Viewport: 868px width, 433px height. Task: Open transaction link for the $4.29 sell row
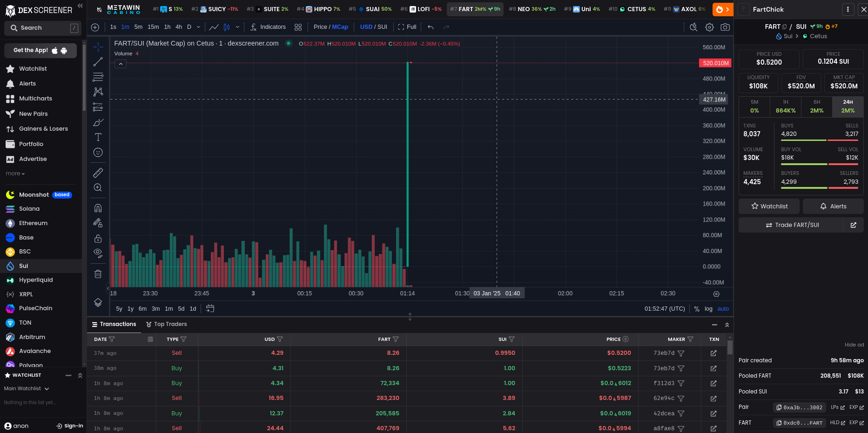click(x=713, y=353)
